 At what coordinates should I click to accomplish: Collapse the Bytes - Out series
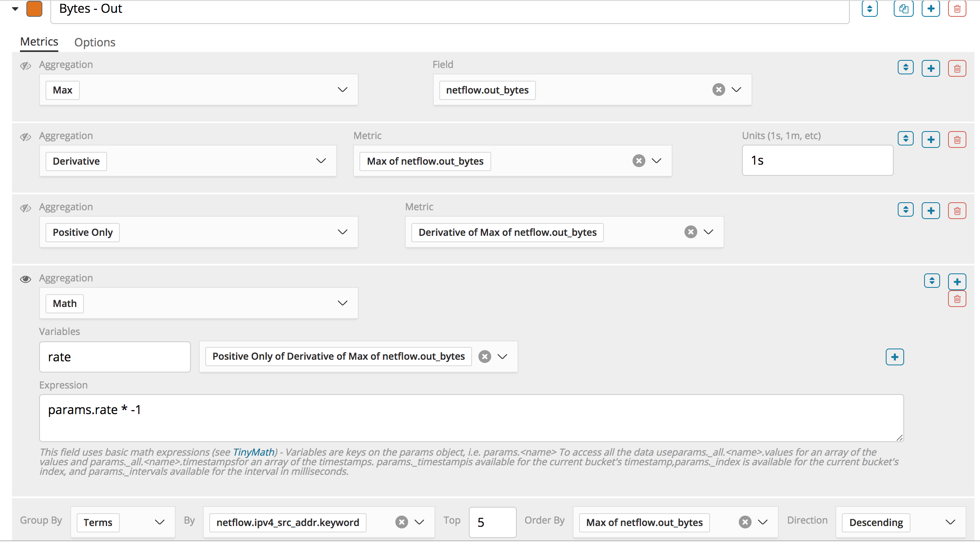(15, 9)
